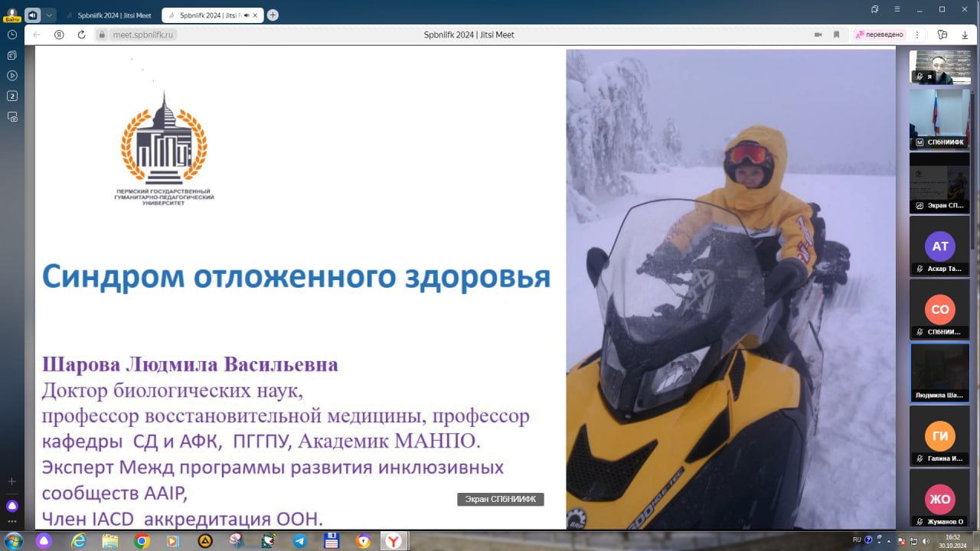
Task: Bookmark the page with the bookmark icon
Action: 837,34
